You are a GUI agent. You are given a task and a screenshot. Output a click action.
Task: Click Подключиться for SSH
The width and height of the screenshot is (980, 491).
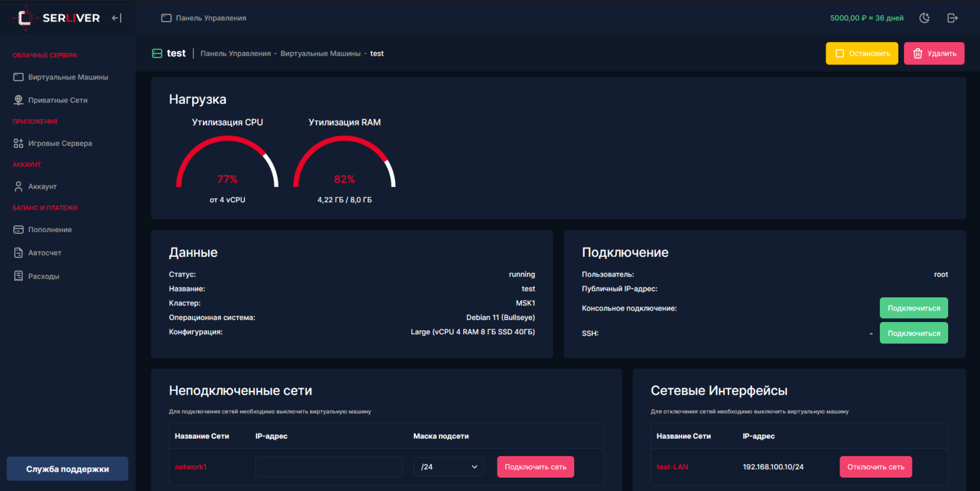914,333
